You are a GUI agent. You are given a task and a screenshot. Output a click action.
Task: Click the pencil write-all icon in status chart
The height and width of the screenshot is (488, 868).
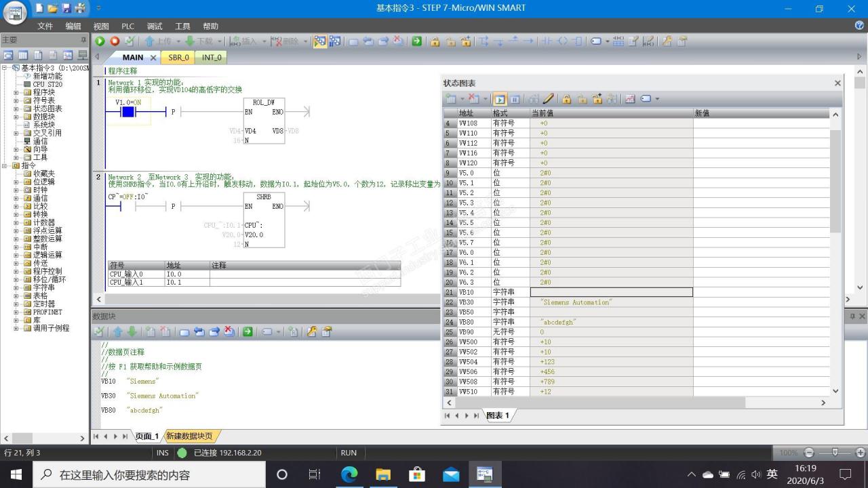coord(549,99)
